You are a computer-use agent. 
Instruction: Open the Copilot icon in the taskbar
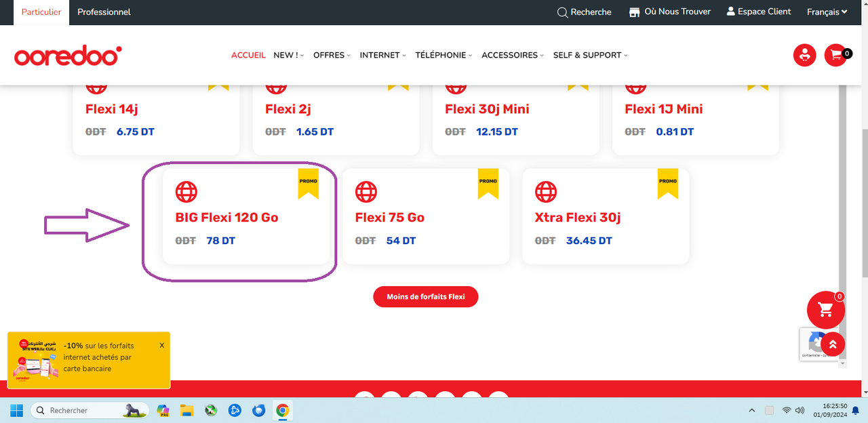coord(163,410)
